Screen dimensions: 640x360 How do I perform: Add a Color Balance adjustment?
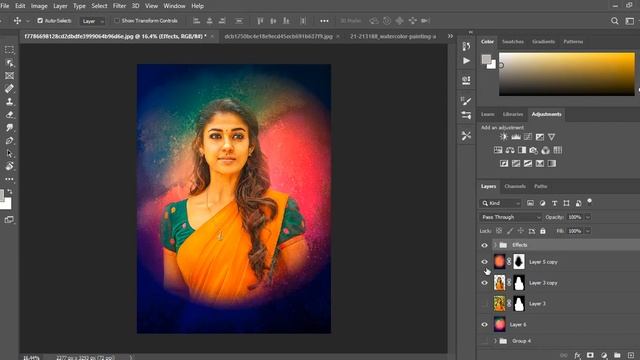(x=510, y=150)
